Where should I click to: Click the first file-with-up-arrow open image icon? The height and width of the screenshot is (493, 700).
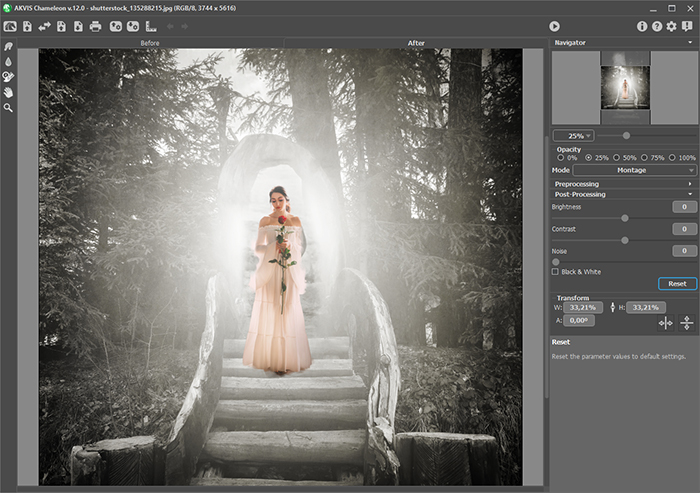[27, 26]
